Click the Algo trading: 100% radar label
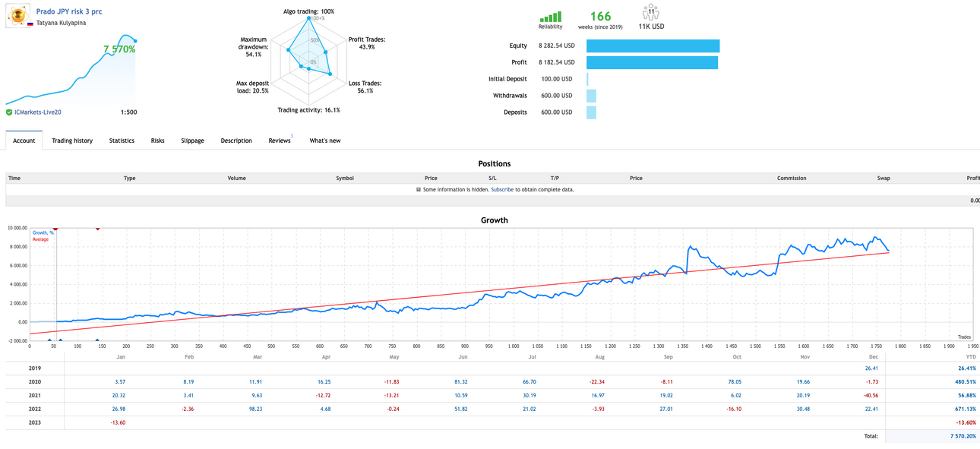 tap(308, 11)
